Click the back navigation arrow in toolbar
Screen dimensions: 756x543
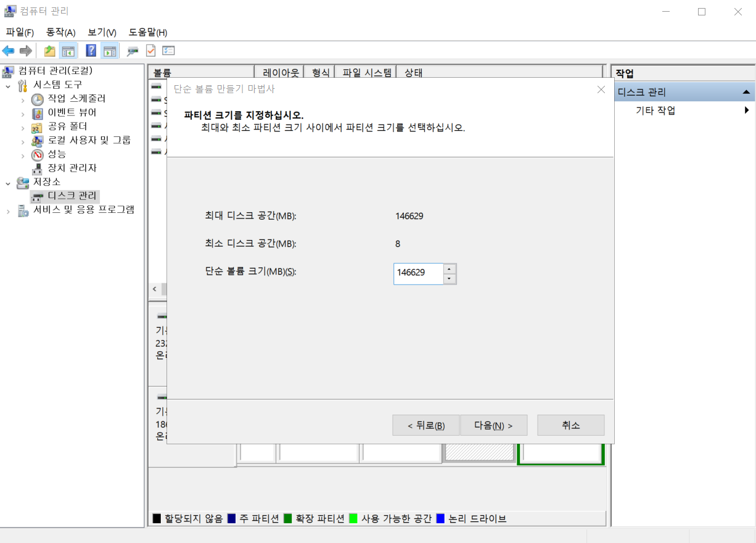pyautogui.click(x=8, y=51)
